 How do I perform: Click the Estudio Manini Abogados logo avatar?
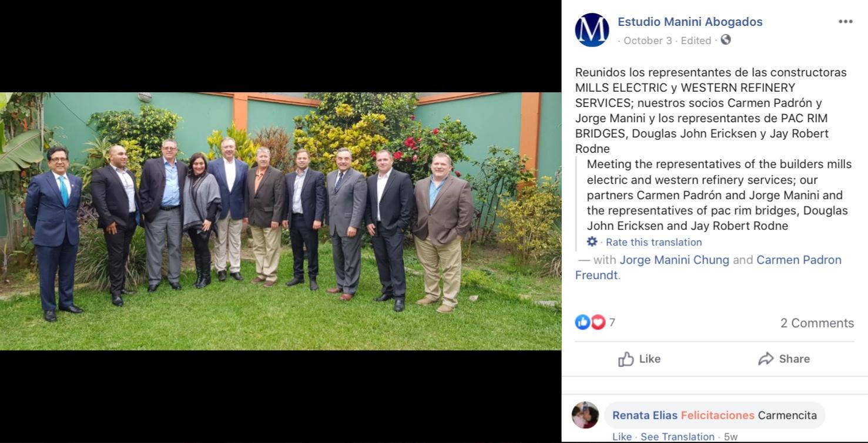point(592,30)
